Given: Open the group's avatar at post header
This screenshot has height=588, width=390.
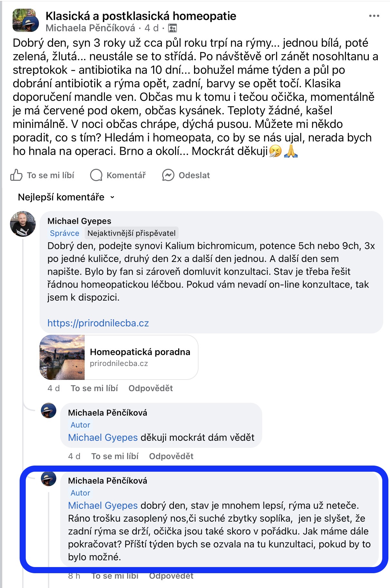Looking at the screenshot, I should click(25, 20).
